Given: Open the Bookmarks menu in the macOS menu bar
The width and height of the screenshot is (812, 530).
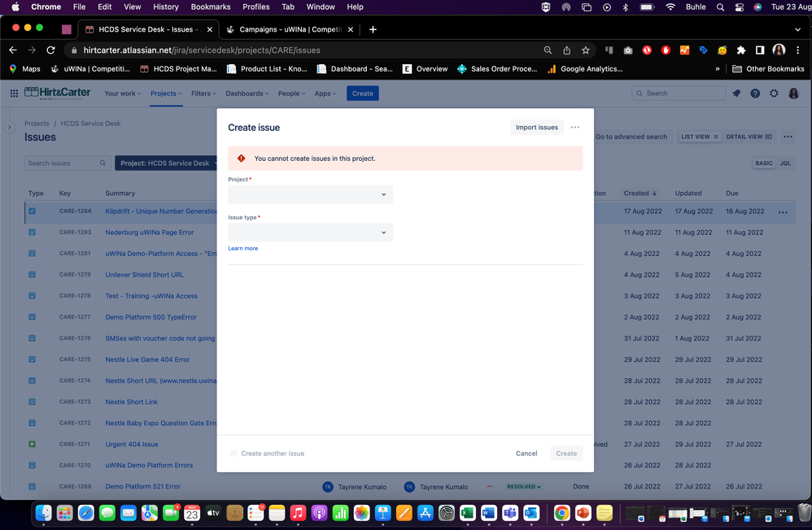Looking at the screenshot, I should (210, 7).
